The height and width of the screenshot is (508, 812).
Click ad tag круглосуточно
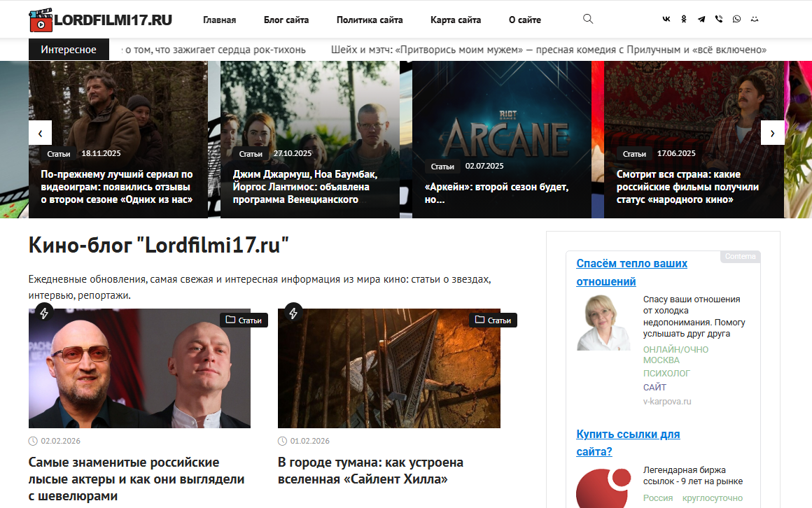712,498
